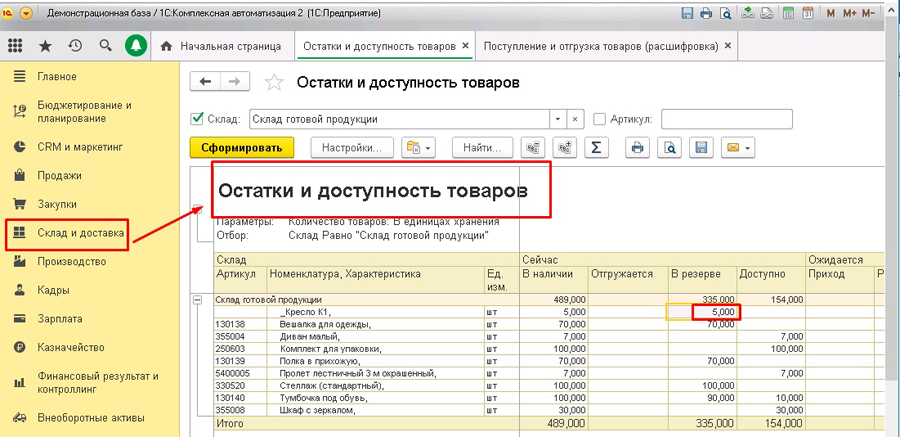Click Go to link icon in title bar
This screenshot has height=437, width=900.
[766, 13]
